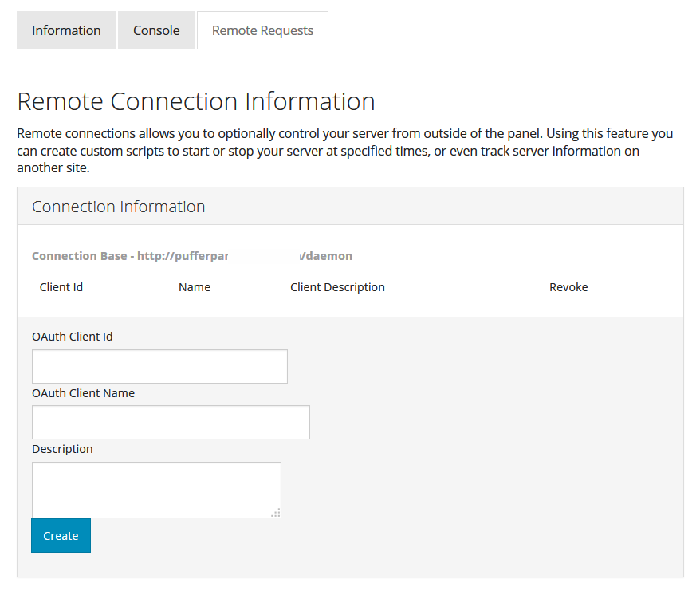The width and height of the screenshot is (700, 595).
Task: Click the remote connections intro paragraph
Action: pos(344,151)
